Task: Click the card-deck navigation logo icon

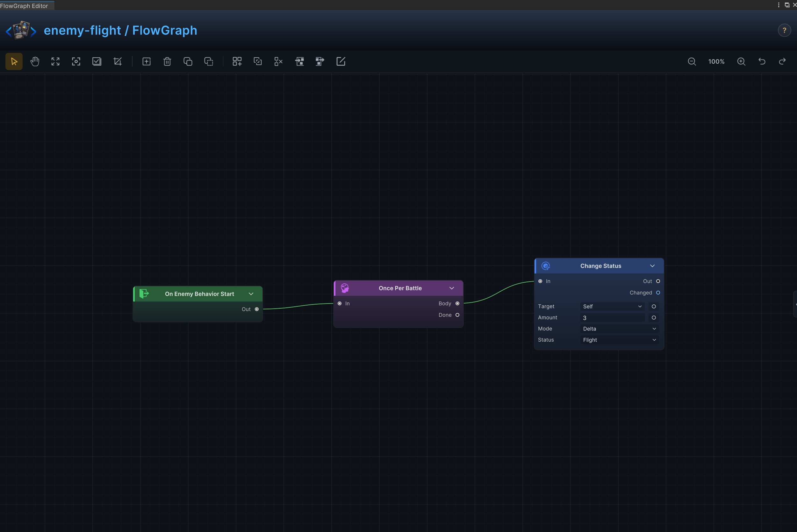Action: point(21,31)
